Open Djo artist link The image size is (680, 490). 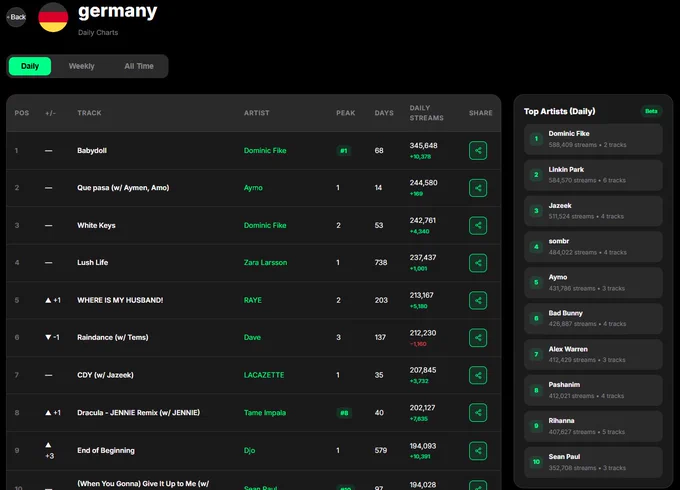tap(249, 451)
